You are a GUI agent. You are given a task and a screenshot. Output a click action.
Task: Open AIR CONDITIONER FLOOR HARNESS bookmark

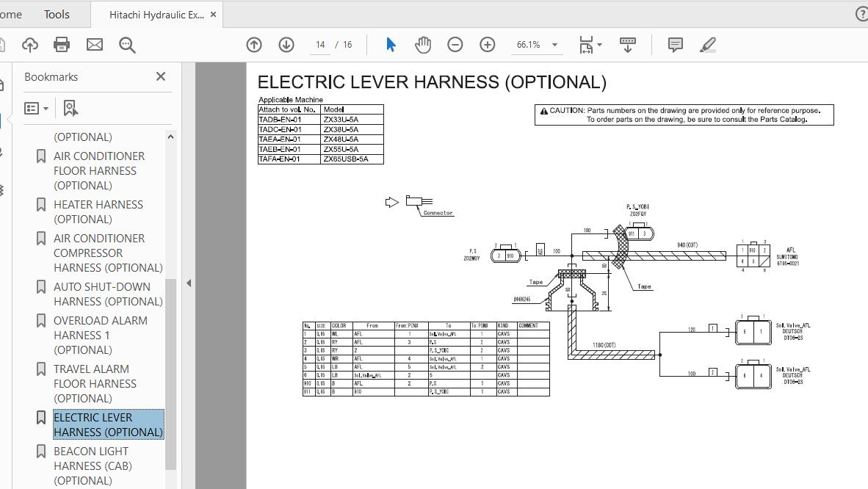[x=99, y=170]
